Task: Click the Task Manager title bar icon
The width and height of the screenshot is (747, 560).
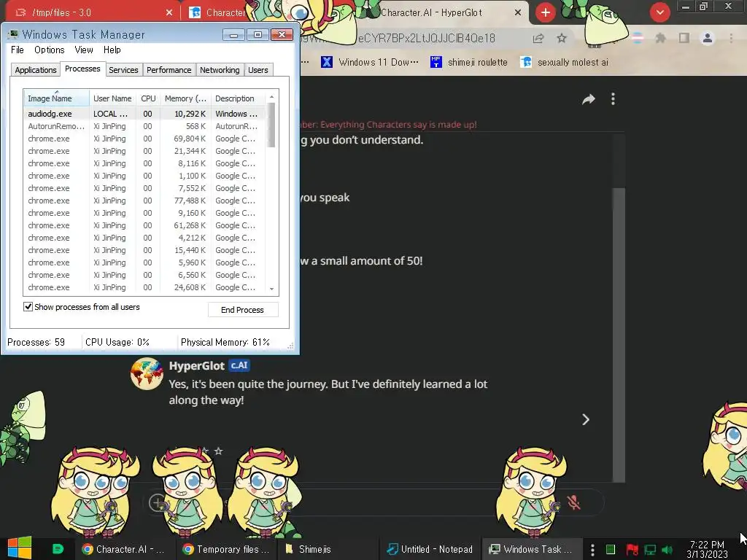Action: [13, 34]
